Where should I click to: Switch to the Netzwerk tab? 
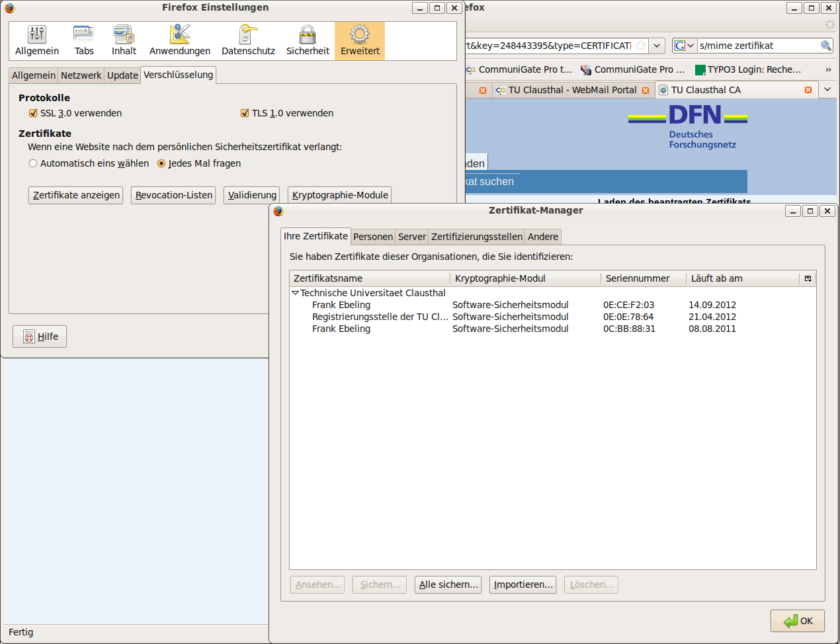81,75
